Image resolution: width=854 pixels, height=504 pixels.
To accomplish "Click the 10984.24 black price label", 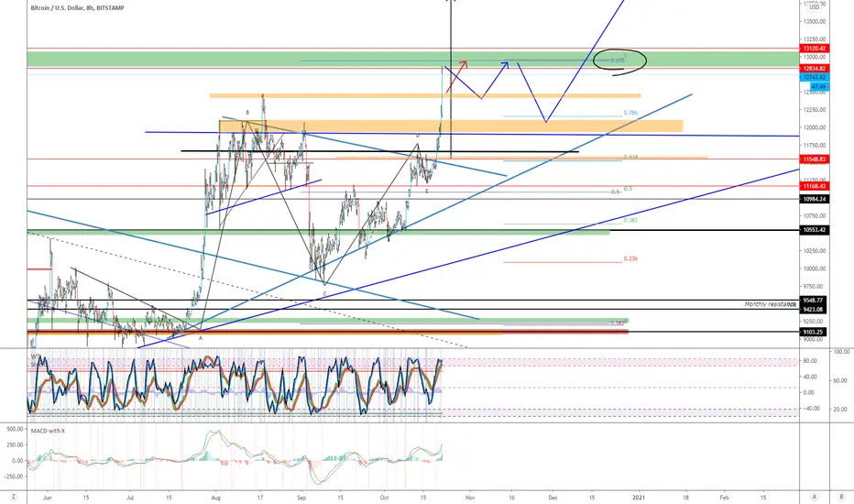I will pos(814,200).
